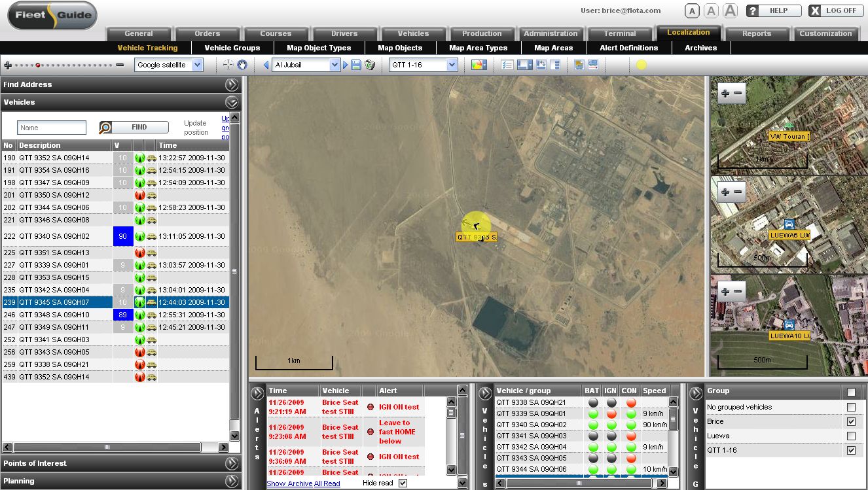Zoom in on the VW Touran mini map
This screenshot has height=490, width=868.
point(725,93)
